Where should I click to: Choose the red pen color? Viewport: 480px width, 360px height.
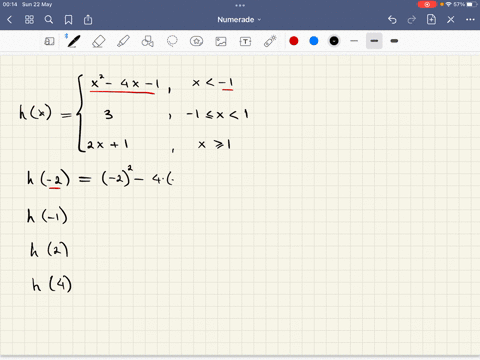294,41
